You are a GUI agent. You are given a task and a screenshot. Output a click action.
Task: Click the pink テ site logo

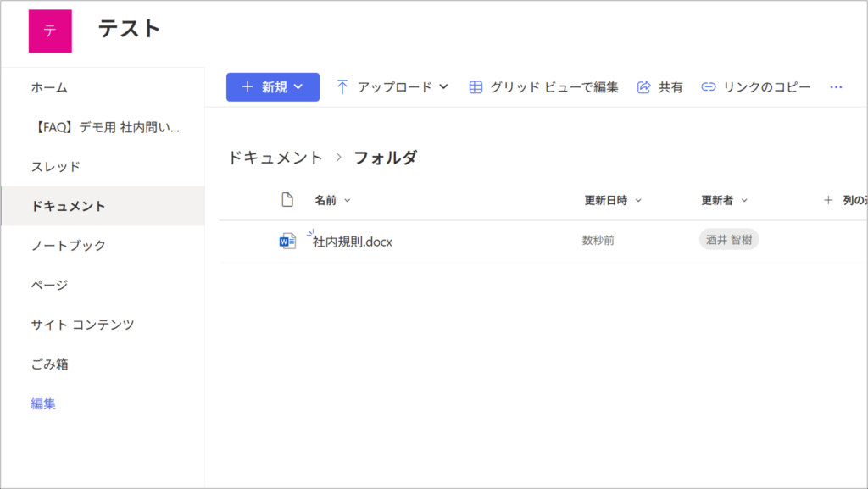click(50, 31)
